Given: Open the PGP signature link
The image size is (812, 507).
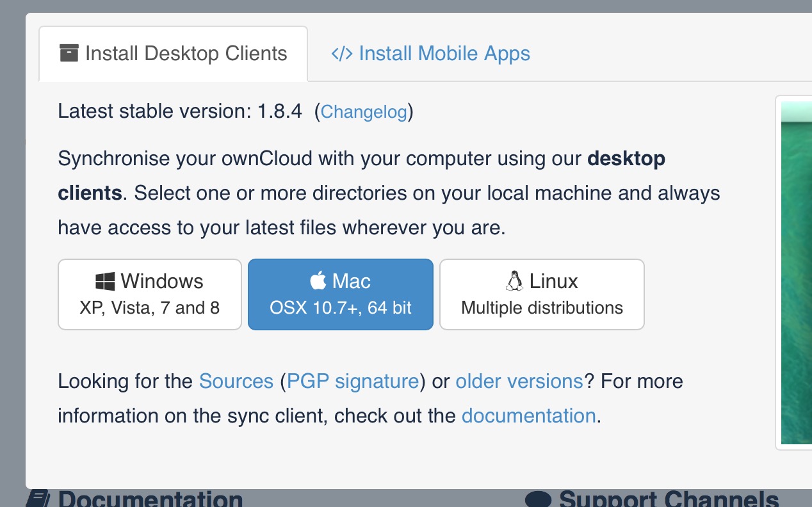Looking at the screenshot, I should coord(353,382).
